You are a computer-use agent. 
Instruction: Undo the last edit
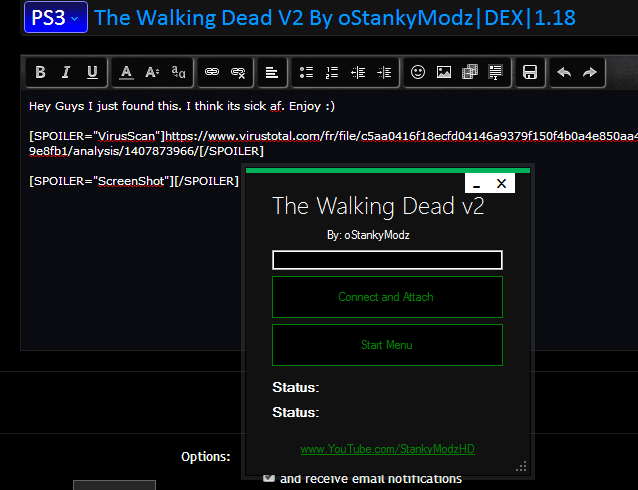pyautogui.click(x=564, y=72)
